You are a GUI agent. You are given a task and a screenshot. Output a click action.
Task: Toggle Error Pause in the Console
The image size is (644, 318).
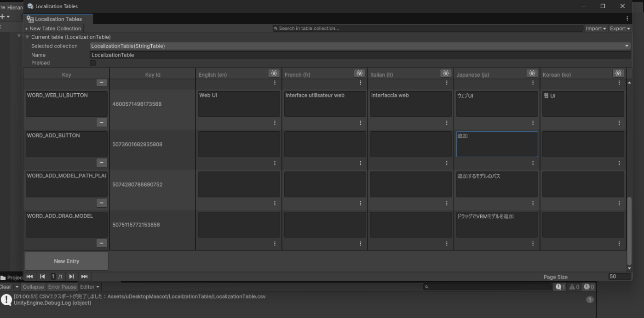click(62, 286)
